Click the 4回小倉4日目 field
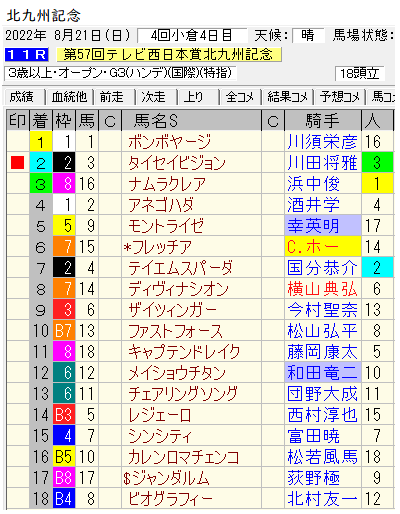This screenshot has width=400, height=514. 192,35
